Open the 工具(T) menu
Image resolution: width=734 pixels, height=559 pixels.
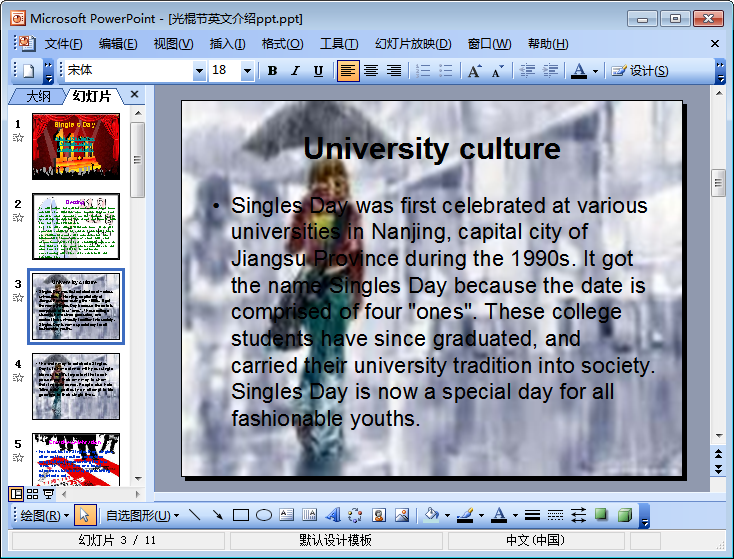(x=339, y=44)
